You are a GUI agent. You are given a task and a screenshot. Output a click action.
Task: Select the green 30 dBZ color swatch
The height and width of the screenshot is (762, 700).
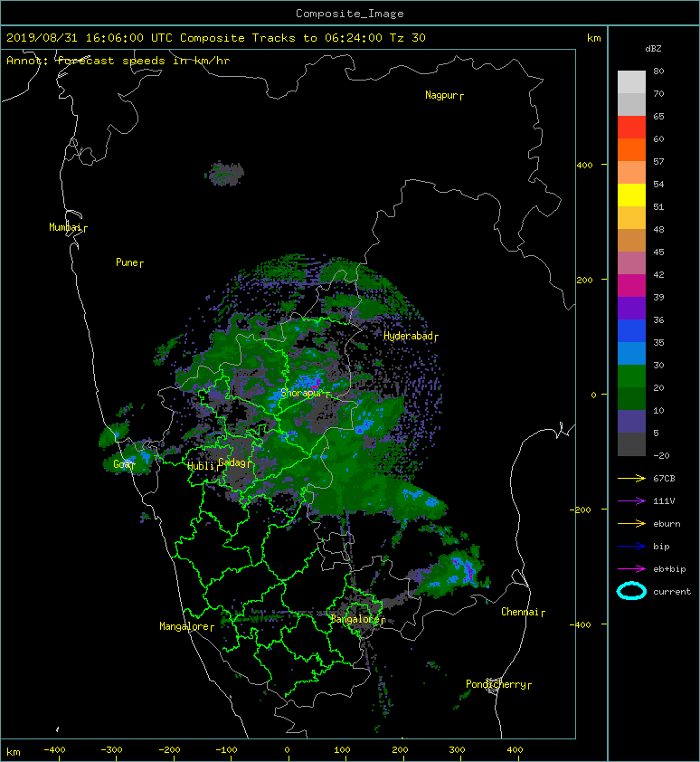pyautogui.click(x=631, y=376)
